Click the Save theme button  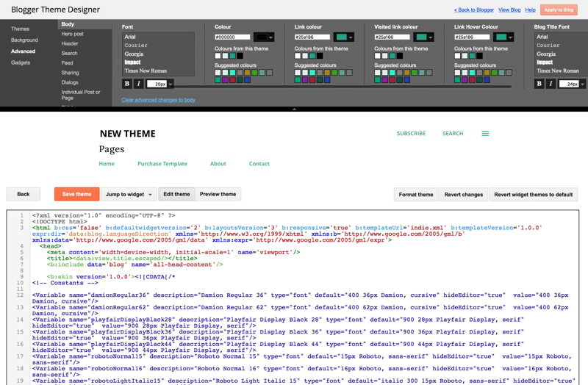77,194
